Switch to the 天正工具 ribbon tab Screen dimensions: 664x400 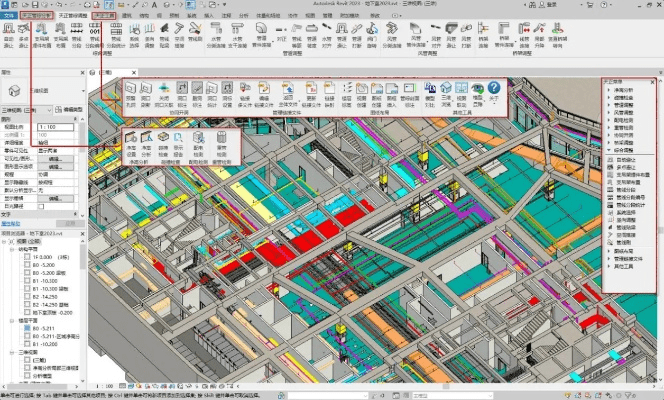105,16
